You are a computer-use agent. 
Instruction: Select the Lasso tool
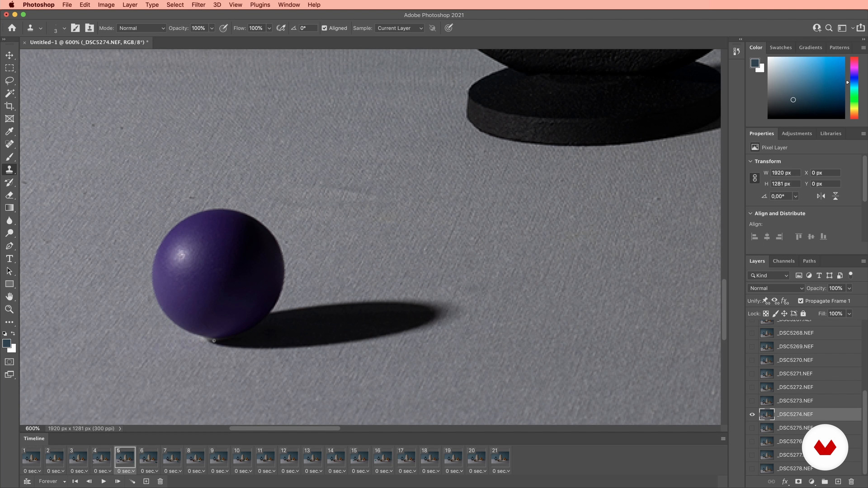click(x=9, y=81)
